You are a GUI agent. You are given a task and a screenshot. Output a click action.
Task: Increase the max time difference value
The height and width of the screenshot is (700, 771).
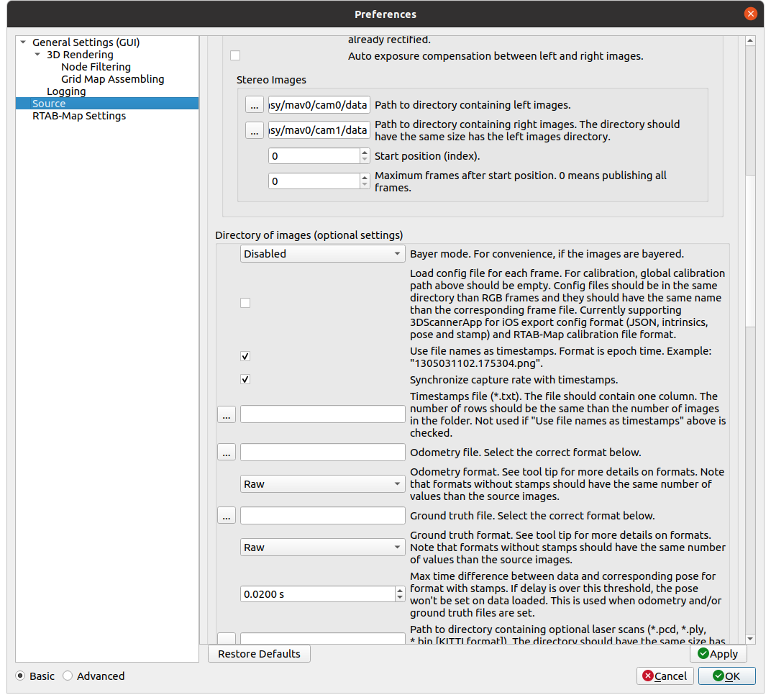click(x=400, y=591)
